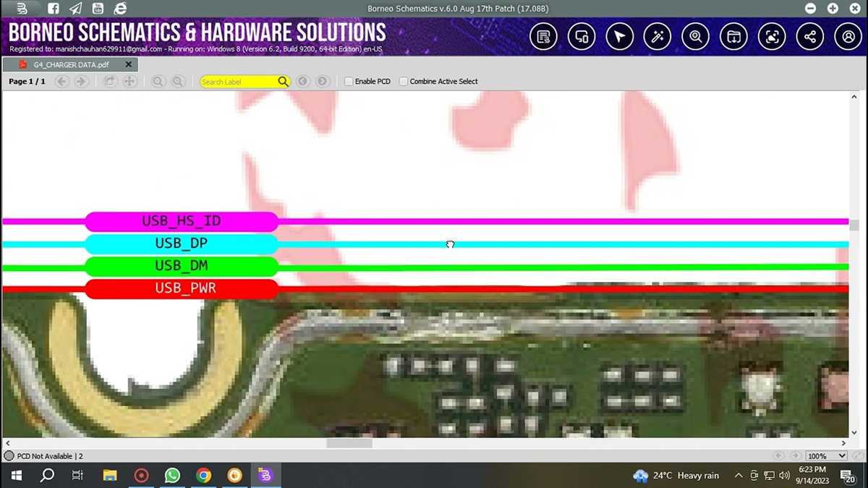Open Google Chrome from the taskbar
The image size is (868, 488).
(x=203, y=475)
